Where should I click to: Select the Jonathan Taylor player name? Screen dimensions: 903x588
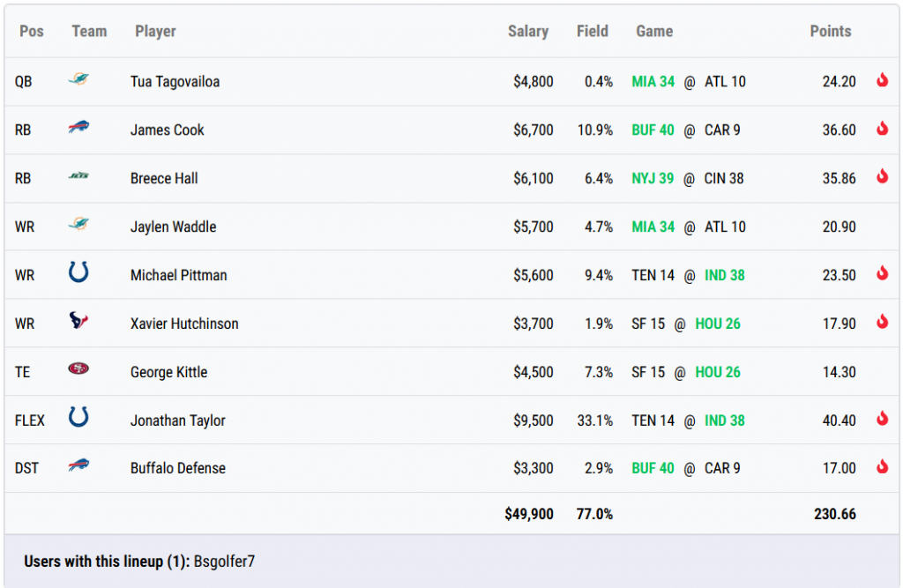[x=177, y=421]
